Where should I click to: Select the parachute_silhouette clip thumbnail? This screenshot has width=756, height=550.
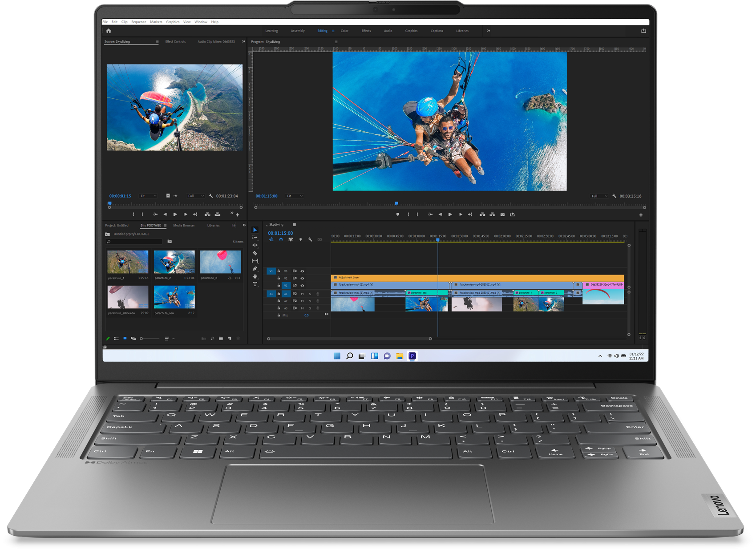[x=128, y=297]
